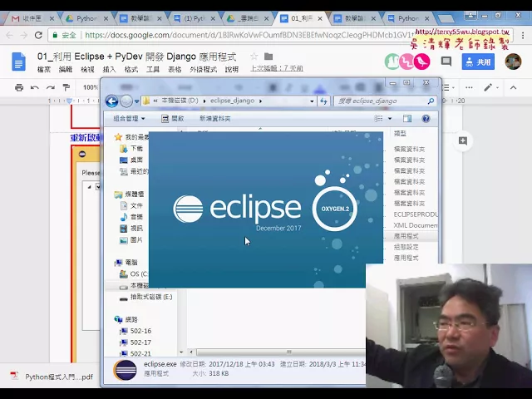Open 編輯 menu in Docs
532x399 pixels.
click(66, 69)
